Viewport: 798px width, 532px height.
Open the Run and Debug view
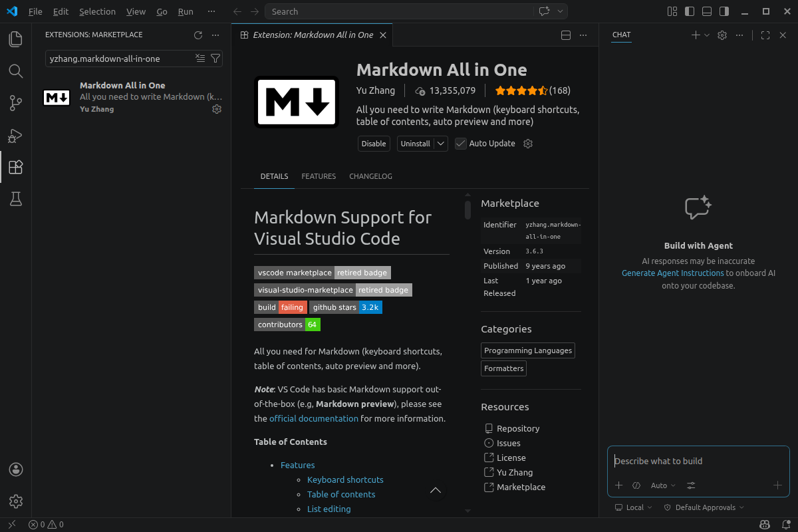15,135
